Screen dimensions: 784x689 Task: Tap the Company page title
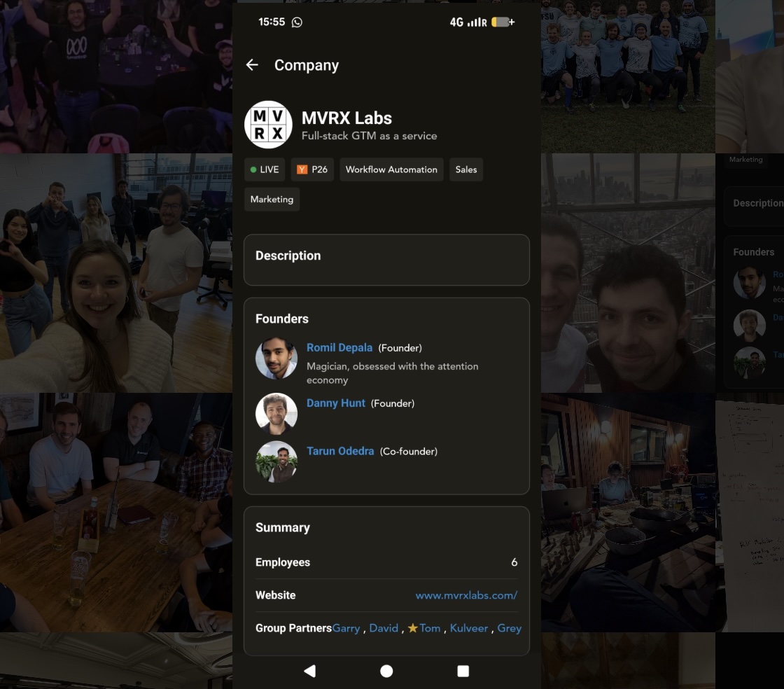307,65
